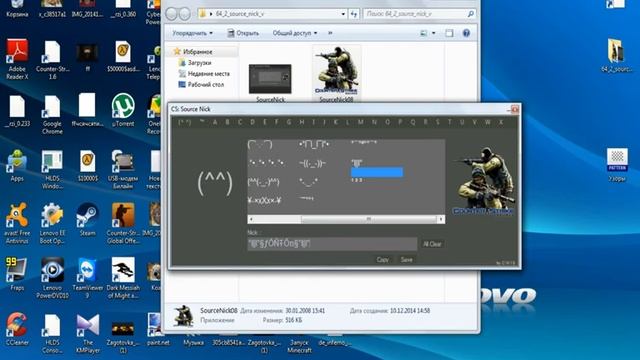Select the ¥-xqXxx-¥ symbol pattern
This screenshot has height=360, width=640.
click(x=264, y=200)
